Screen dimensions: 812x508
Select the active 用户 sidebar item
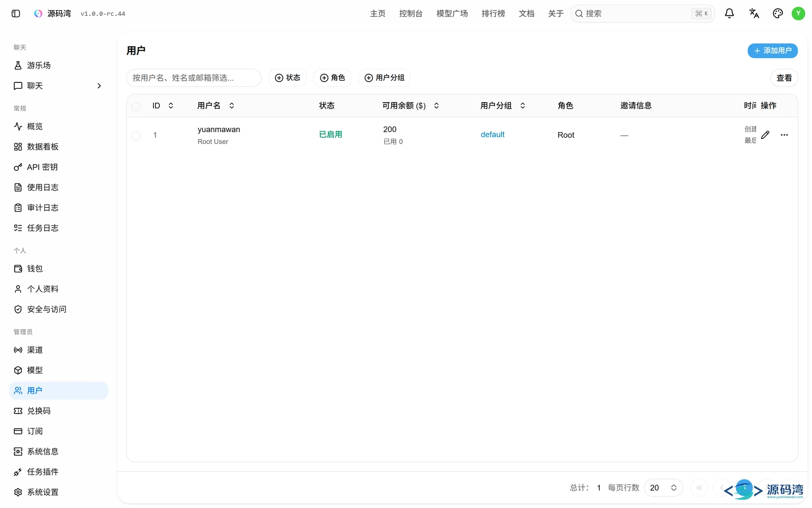click(58, 391)
